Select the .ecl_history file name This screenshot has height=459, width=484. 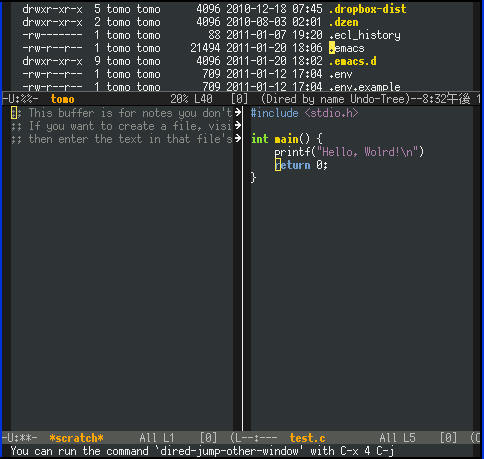365,35
